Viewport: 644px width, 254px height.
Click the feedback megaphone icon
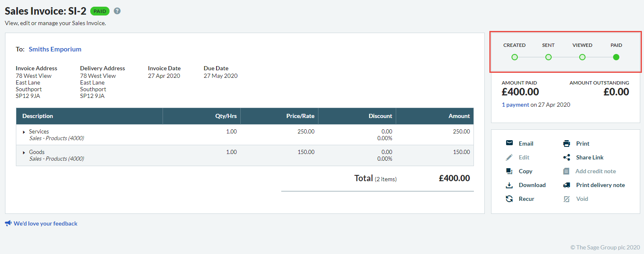pos(8,223)
